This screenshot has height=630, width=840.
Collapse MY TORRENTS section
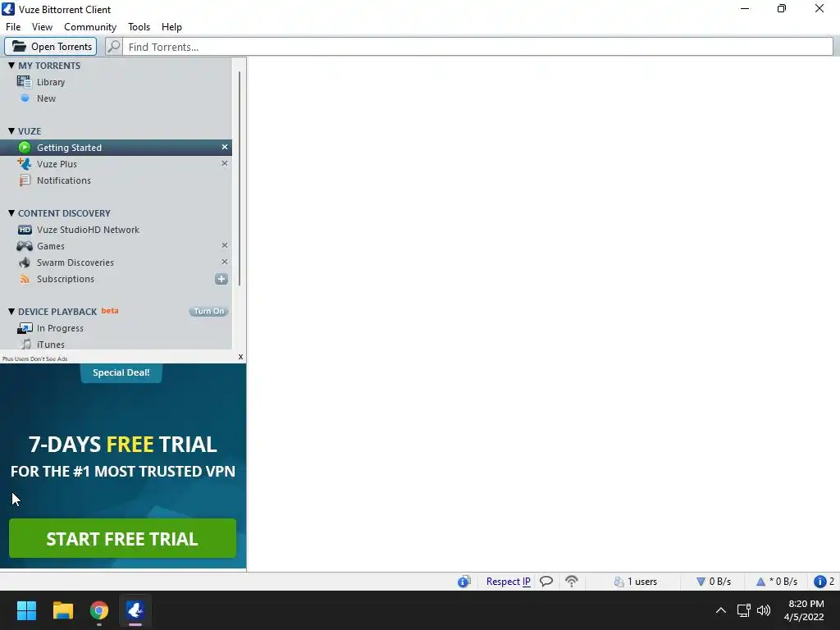pyautogui.click(x=11, y=66)
